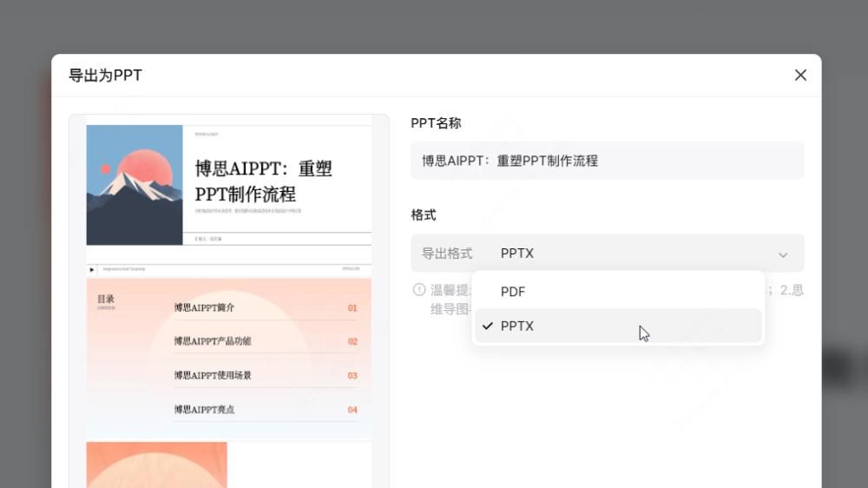Click the play arrow icon on slide header
This screenshot has width=868, height=488.
(x=91, y=270)
